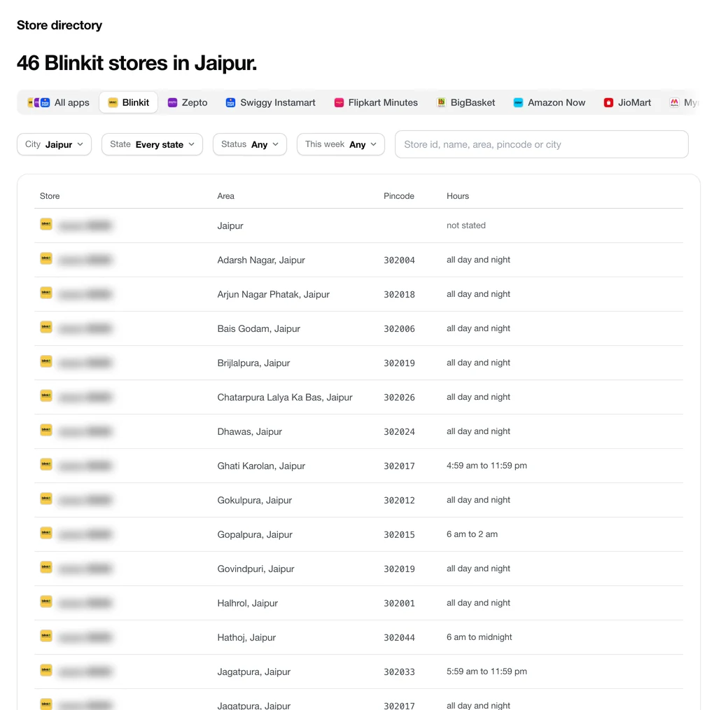Switch to the JioMart tab

[x=627, y=103]
